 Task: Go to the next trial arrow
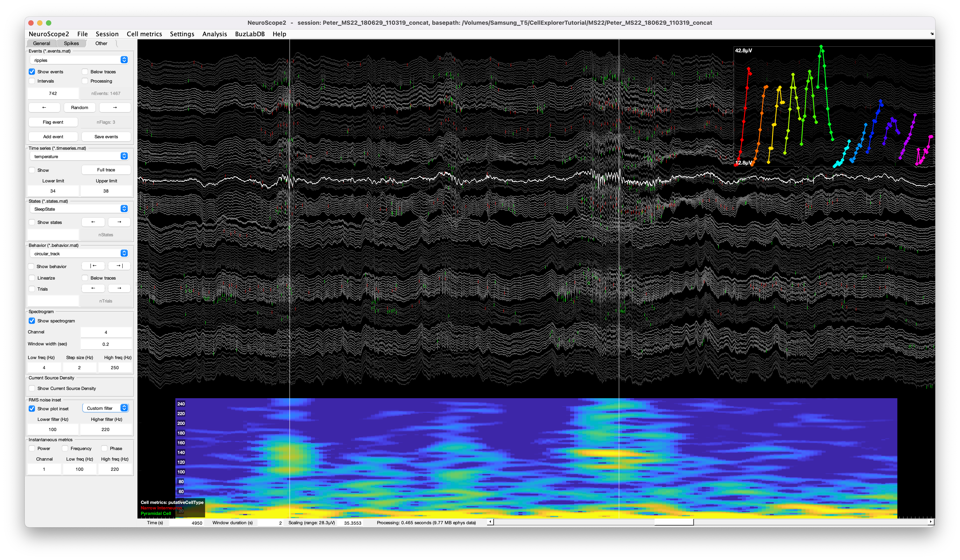(119, 289)
